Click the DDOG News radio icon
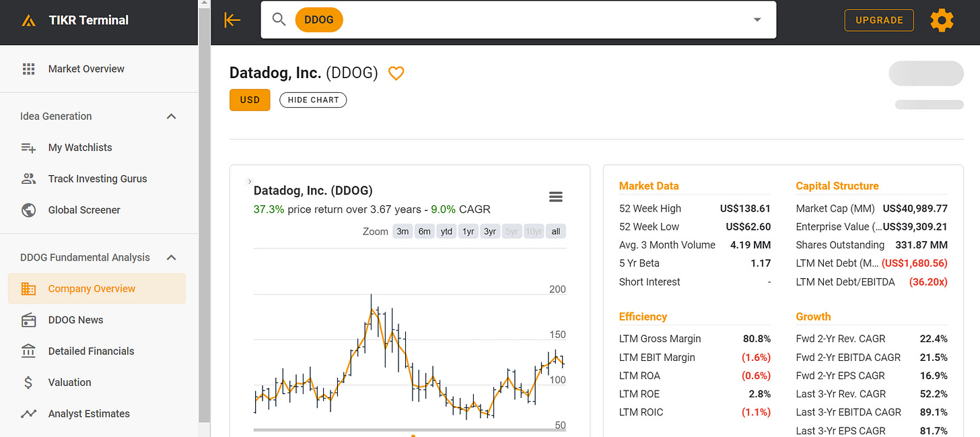 (x=28, y=320)
